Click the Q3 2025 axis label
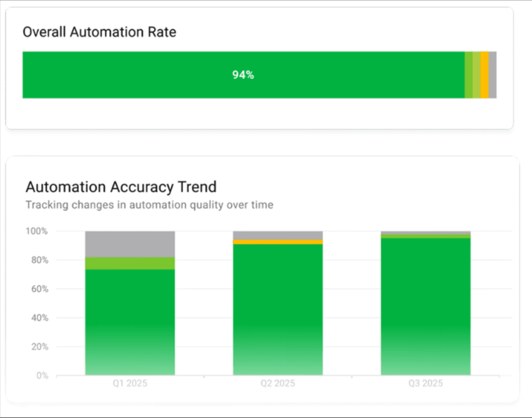Screen dimensions: 532x418 [425, 383]
